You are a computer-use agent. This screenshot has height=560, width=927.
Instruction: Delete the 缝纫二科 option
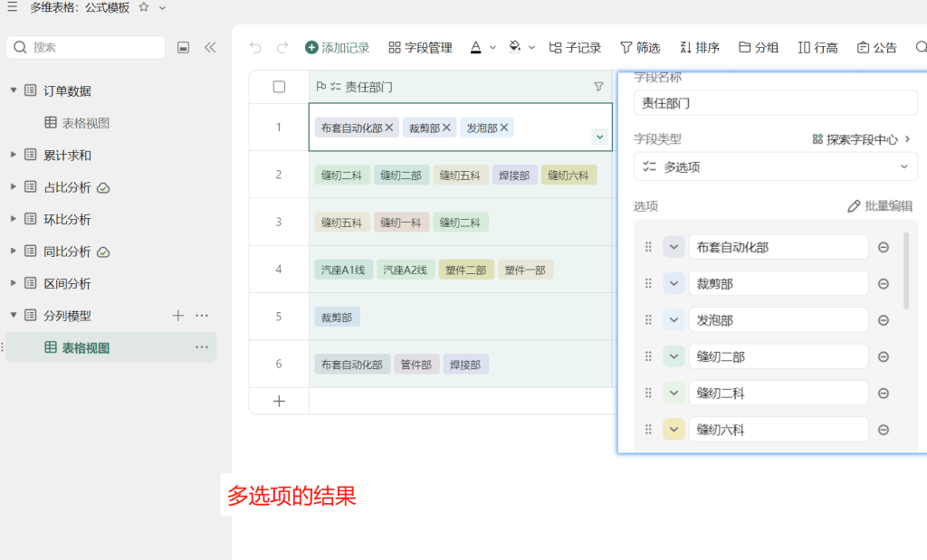[x=884, y=394]
